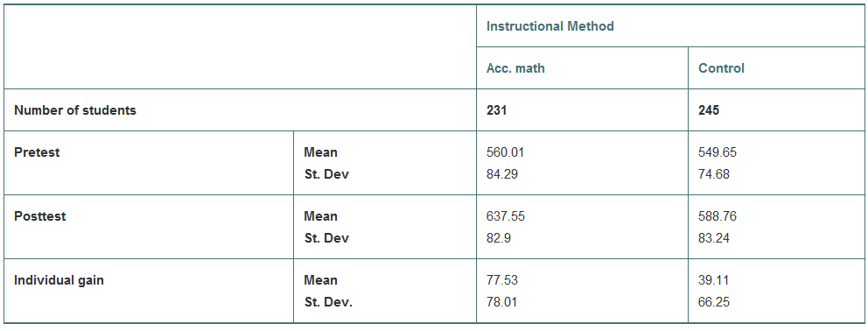Click the Control posttest mean 588.76
Image resolution: width=868 pixels, height=331 pixels.
click(717, 216)
